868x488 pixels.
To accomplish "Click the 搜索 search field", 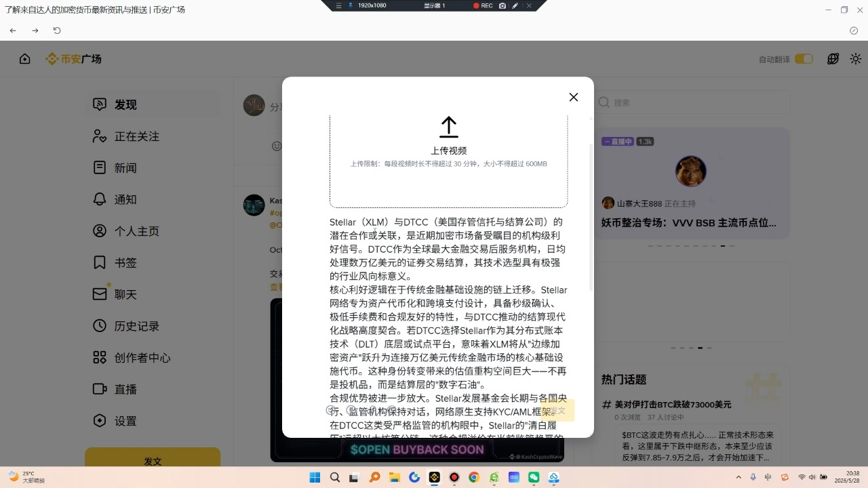I will (692, 102).
